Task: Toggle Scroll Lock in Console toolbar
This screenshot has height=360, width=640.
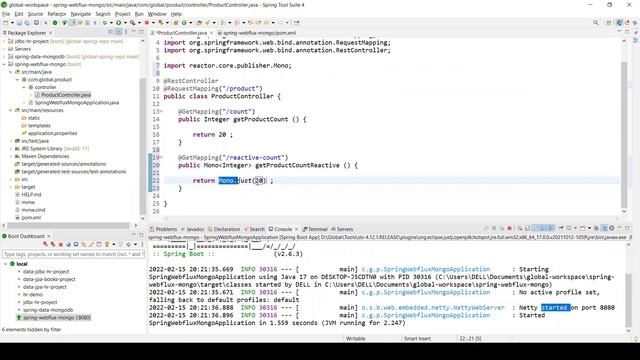Action: click(527, 228)
